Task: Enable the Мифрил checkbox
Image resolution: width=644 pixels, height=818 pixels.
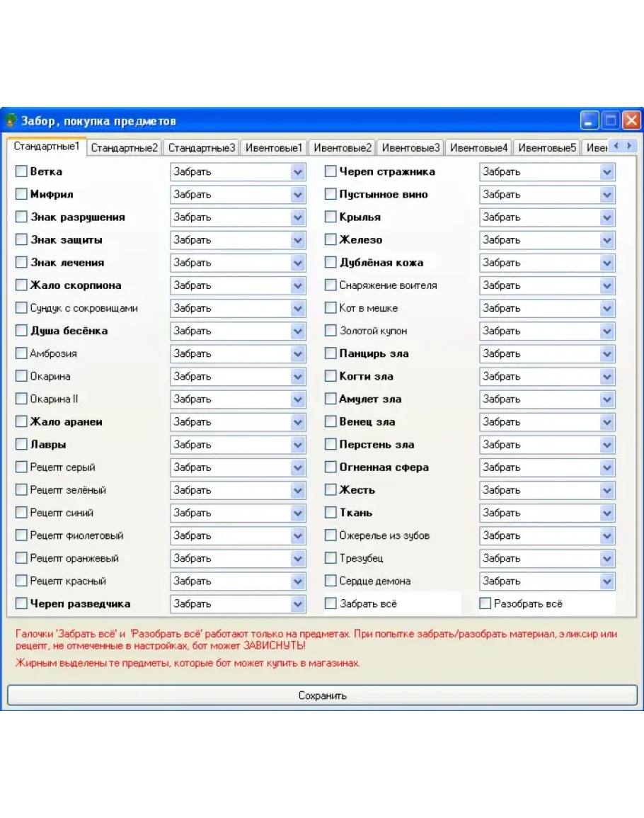Action: click(21, 194)
